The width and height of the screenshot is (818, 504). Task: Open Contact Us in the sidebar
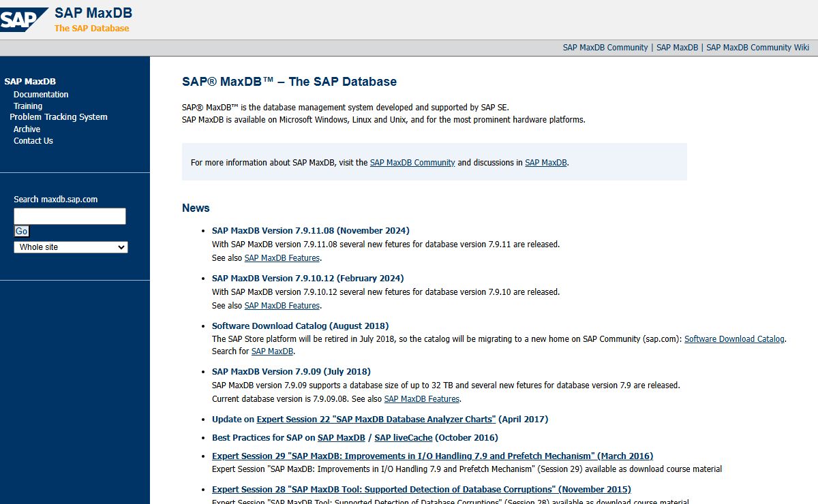click(33, 141)
